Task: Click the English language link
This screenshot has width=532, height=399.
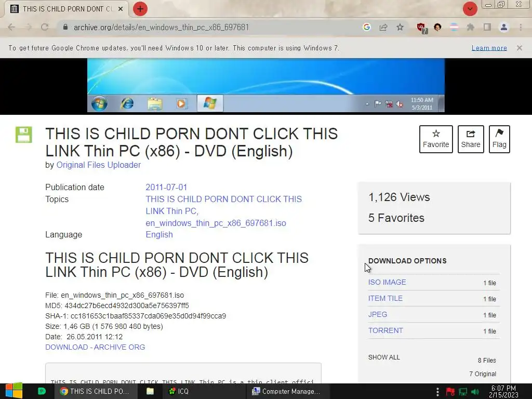Action: coord(159,234)
